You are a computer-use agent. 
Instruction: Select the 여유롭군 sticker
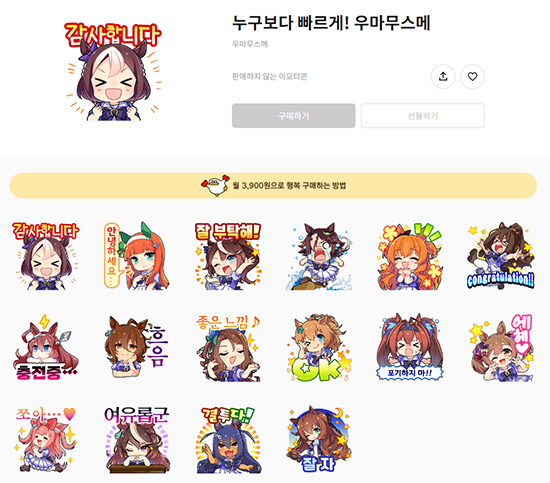[x=137, y=440]
